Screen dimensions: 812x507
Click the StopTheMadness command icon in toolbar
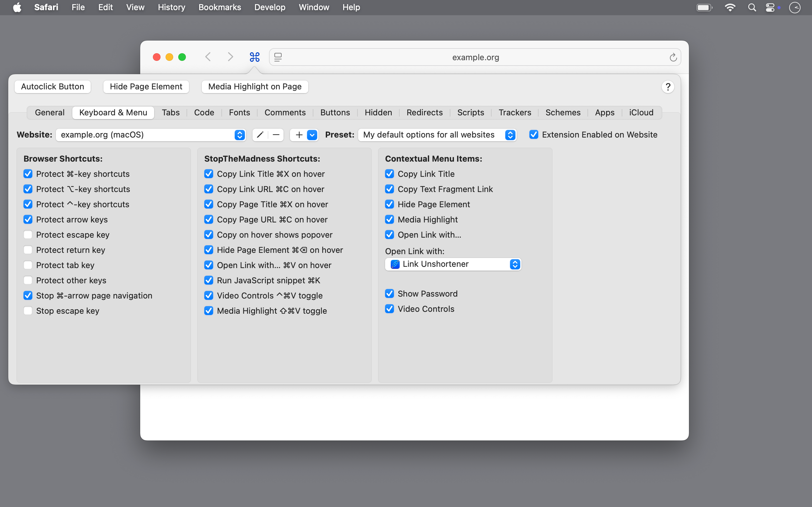coord(254,57)
